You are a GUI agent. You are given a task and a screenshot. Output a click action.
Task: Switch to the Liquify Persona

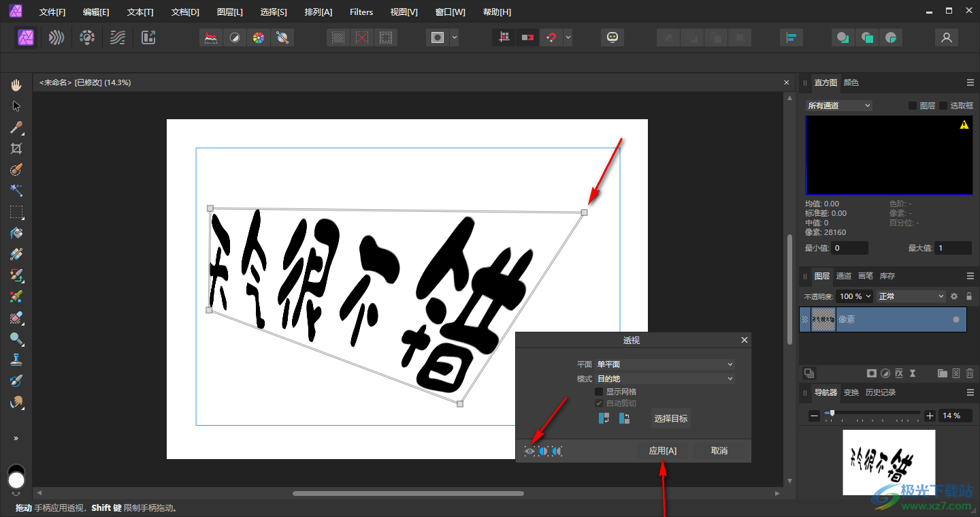(x=56, y=37)
